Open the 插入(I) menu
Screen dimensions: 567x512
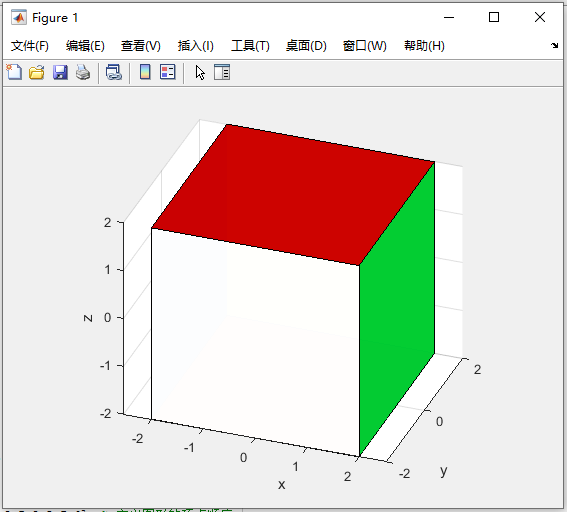point(196,46)
